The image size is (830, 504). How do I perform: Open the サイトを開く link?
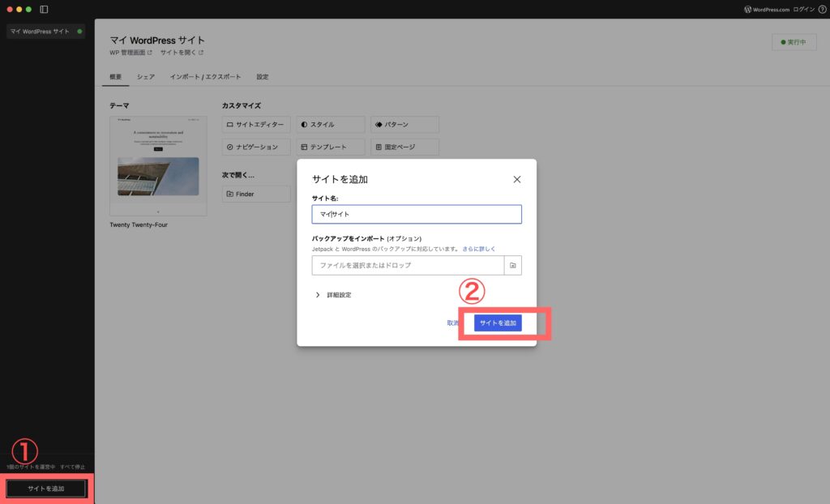coord(182,53)
